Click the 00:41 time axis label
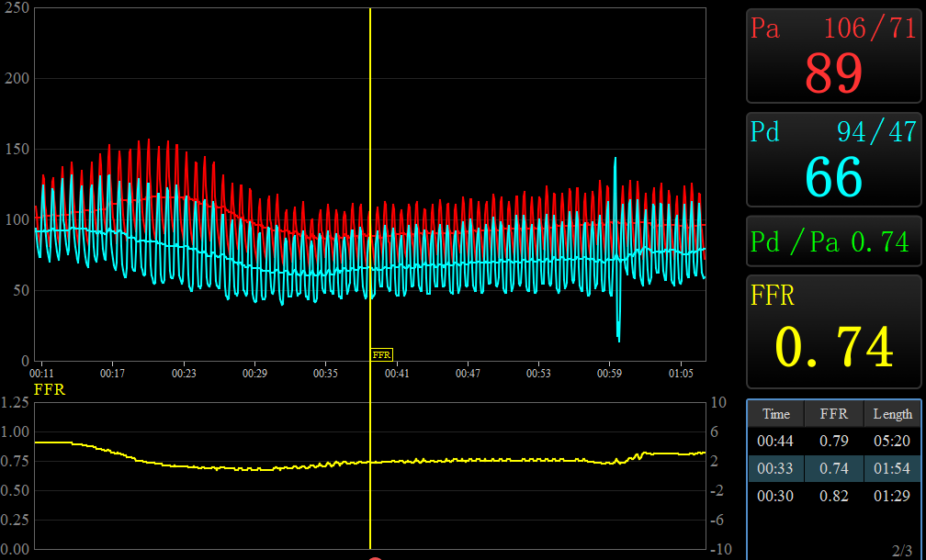926x560 pixels. (397, 374)
